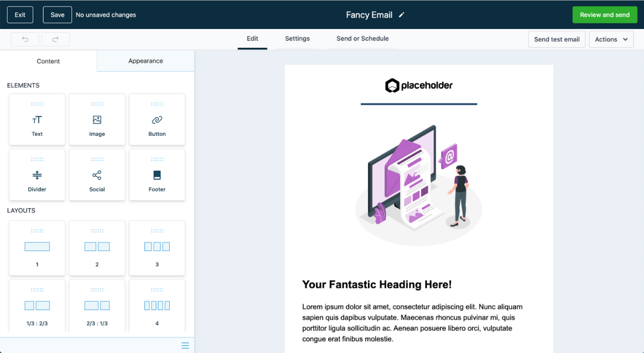Choose the single column layout
This screenshot has width=644, height=353.
[37, 247]
